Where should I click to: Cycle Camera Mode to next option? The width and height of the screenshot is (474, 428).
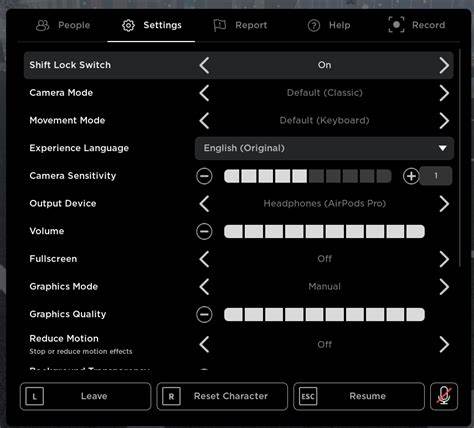coord(444,93)
